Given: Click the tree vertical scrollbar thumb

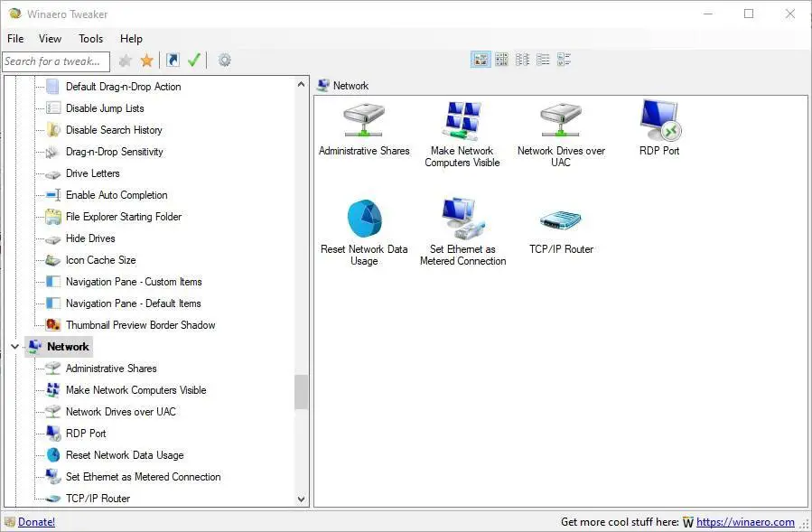Looking at the screenshot, I should (x=302, y=392).
